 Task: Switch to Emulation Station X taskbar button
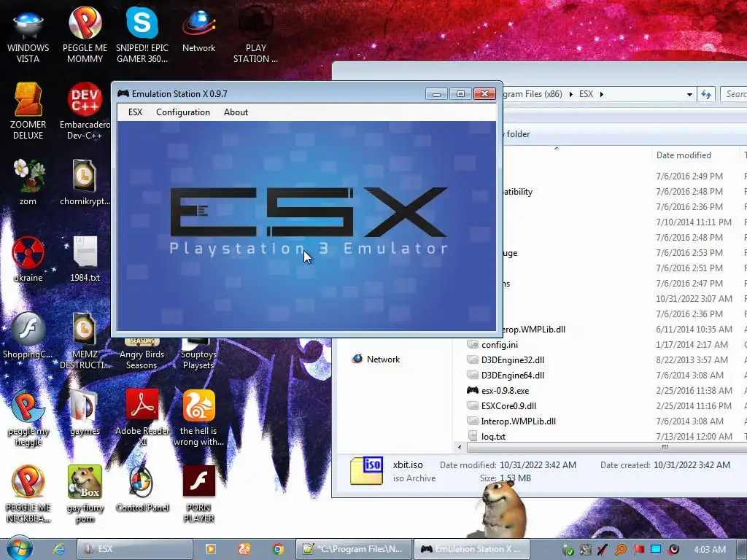pyautogui.click(x=472, y=549)
